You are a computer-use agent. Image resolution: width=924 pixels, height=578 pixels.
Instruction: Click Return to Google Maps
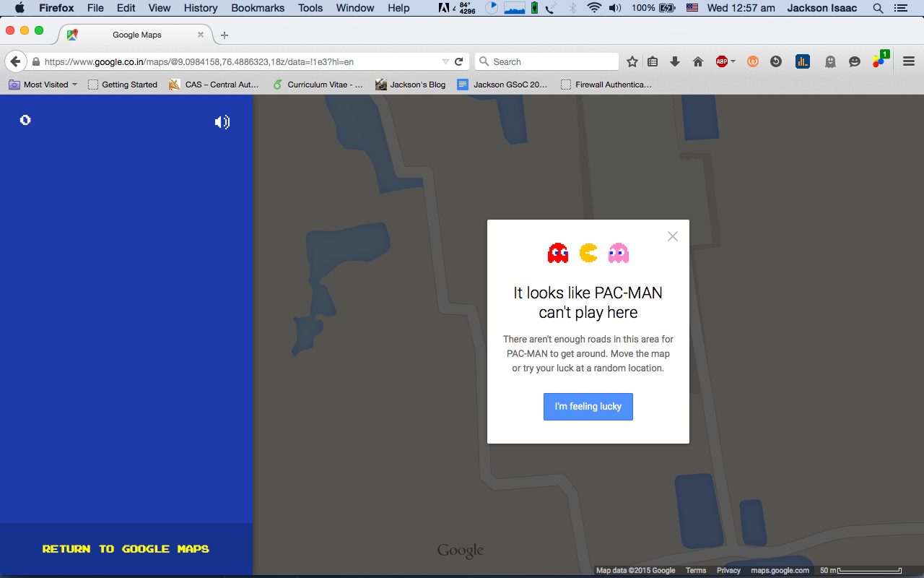[126, 549]
